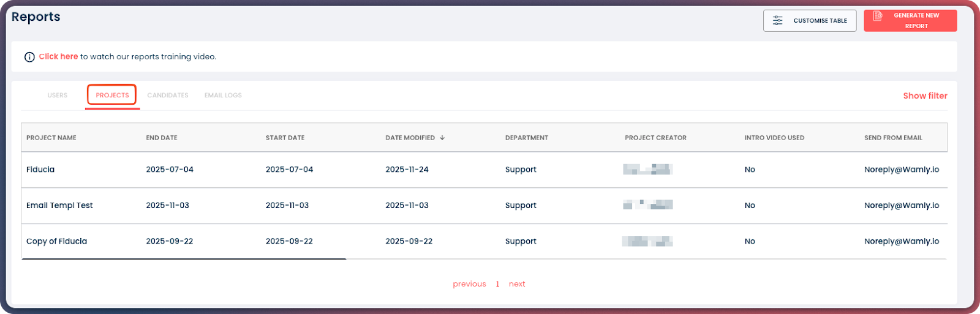Click the Fiducia project row name
The width and height of the screenshot is (980, 314).
(40, 170)
